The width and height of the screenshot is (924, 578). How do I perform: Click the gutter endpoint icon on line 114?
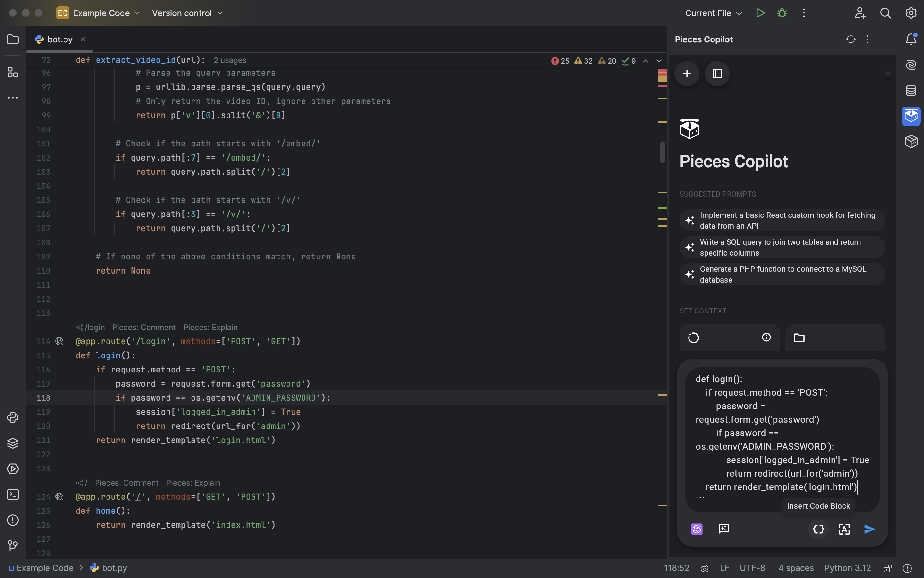click(59, 341)
